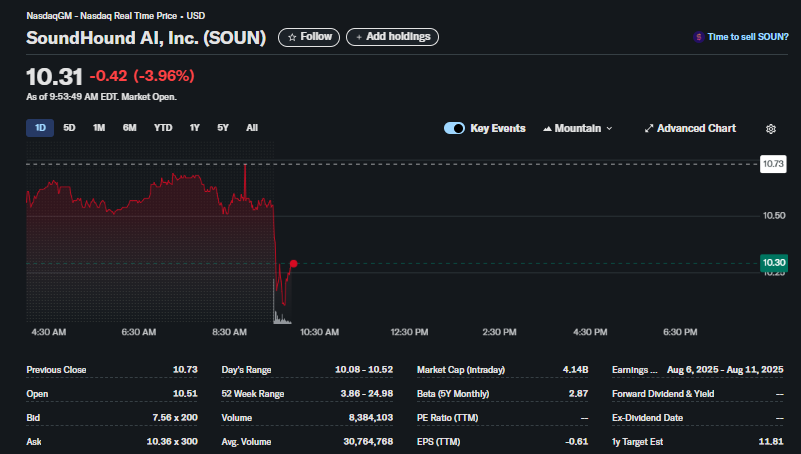Viewport: 801px width, 454px height.
Task: Click the purple icon beside Time to sell SOUN
Action: (698, 37)
